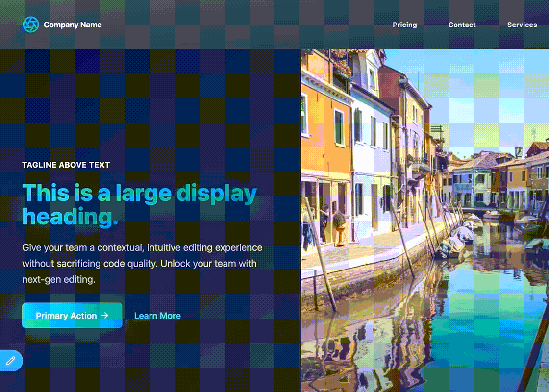
Task: Navigate to Services in the header
Action: [522, 24]
